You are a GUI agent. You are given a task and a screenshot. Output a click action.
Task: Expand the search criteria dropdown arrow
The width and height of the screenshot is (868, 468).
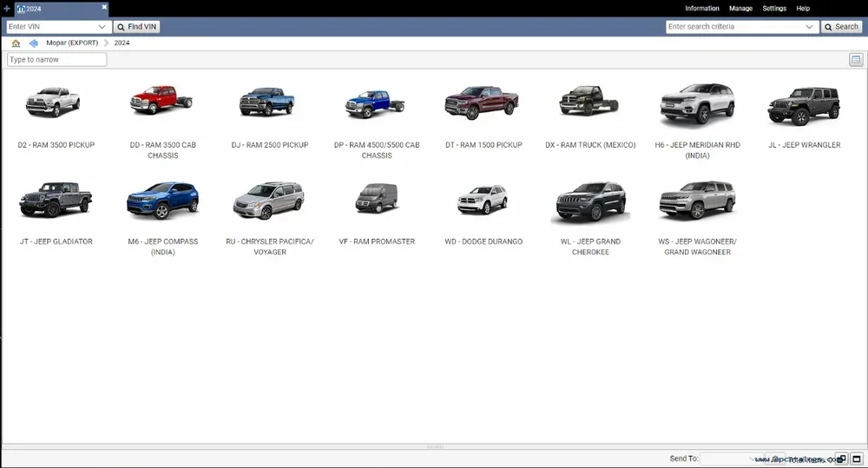(810, 27)
